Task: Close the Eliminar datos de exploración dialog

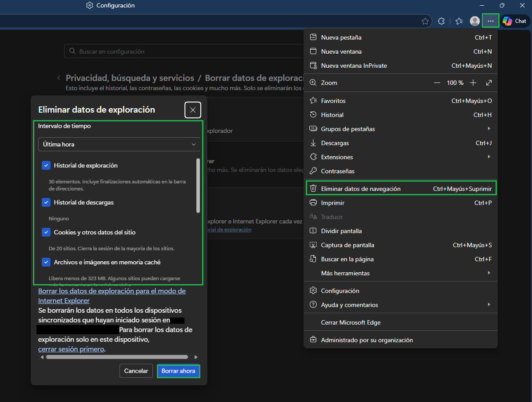Action: tap(193, 110)
